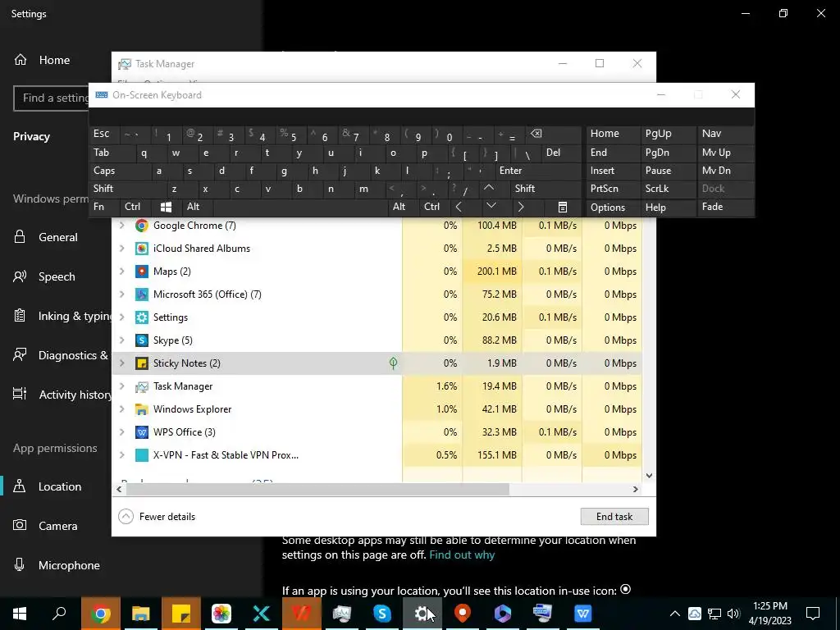Toggle the left Ctrl key
840x630 pixels.
pos(135,207)
